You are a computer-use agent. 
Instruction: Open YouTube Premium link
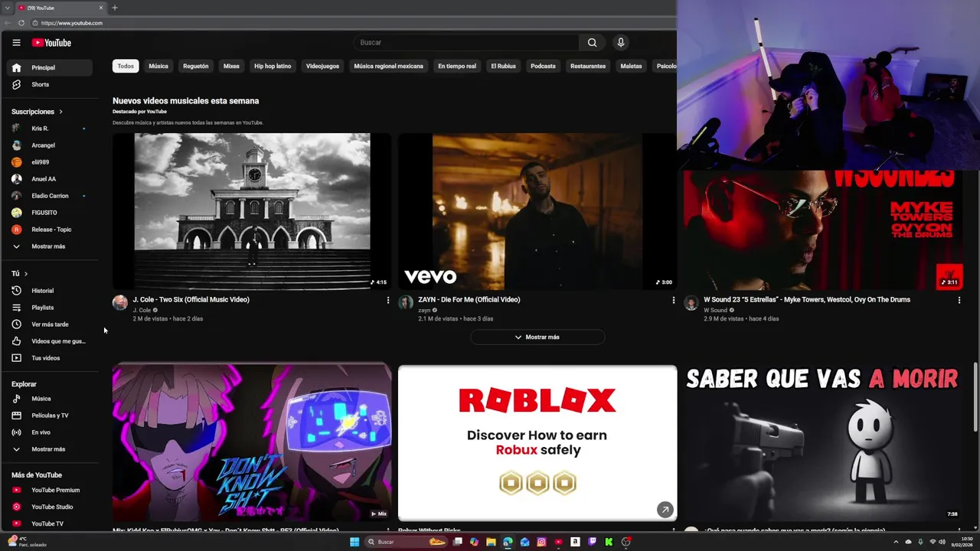click(50, 490)
